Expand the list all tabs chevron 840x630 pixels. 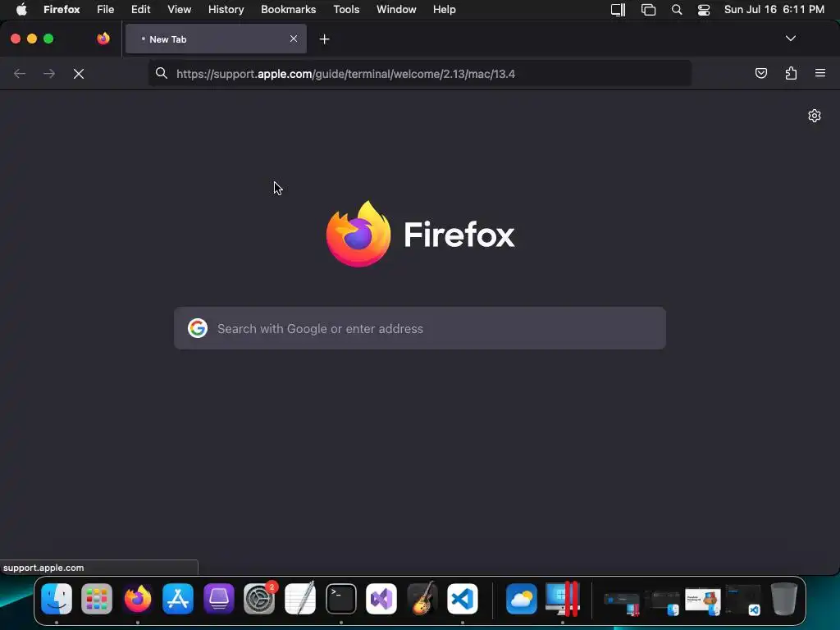(791, 39)
